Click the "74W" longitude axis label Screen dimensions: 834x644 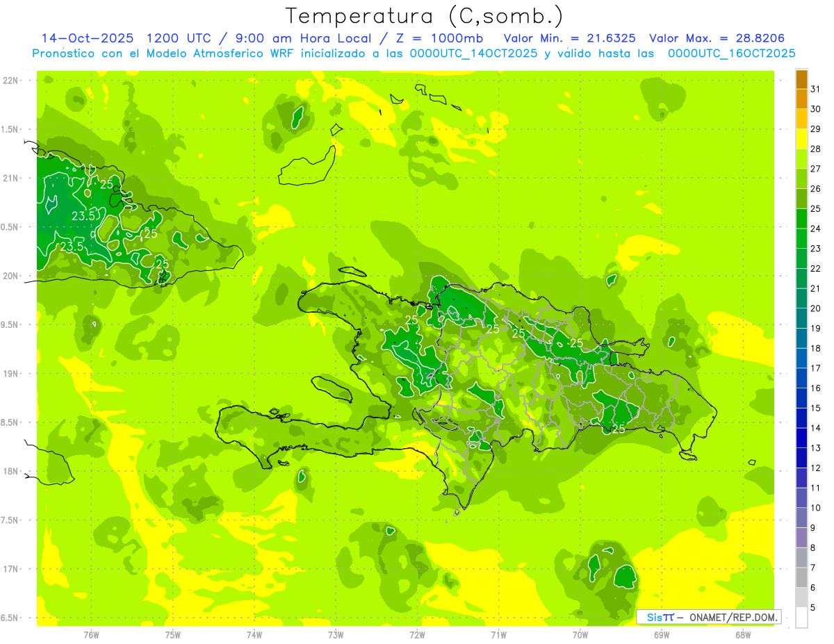coord(254,635)
